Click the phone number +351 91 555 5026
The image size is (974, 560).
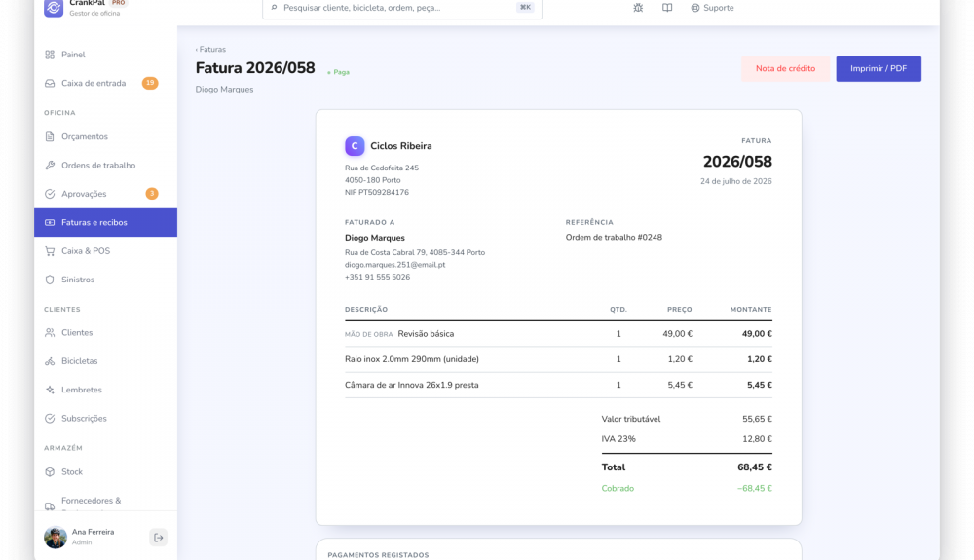click(x=378, y=277)
